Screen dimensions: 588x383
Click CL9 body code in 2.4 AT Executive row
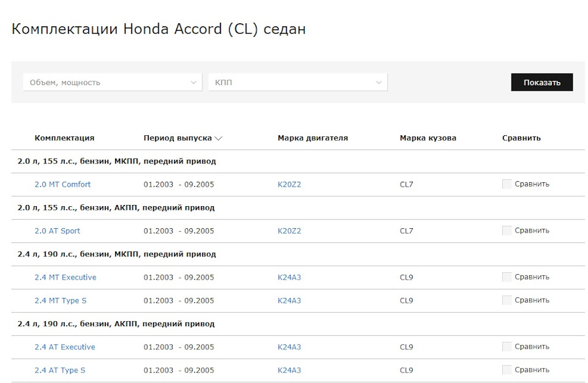click(x=407, y=347)
